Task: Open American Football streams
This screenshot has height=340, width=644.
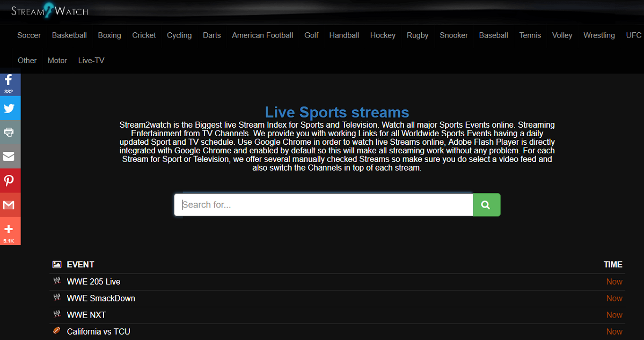Action: [262, 35]
